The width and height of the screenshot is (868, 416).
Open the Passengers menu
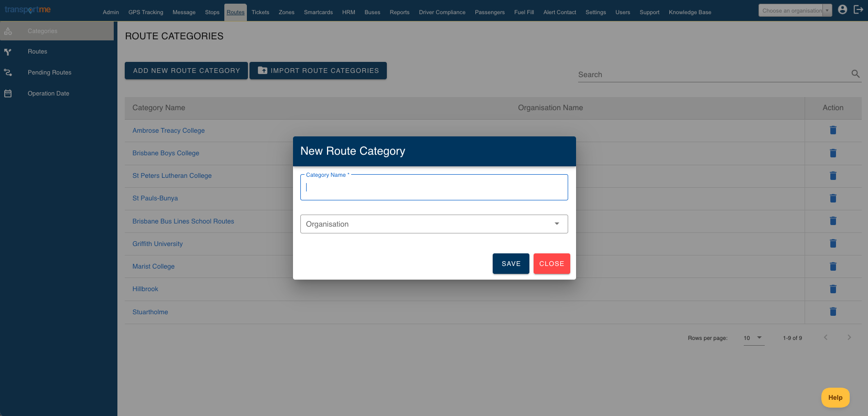(490, 12)
